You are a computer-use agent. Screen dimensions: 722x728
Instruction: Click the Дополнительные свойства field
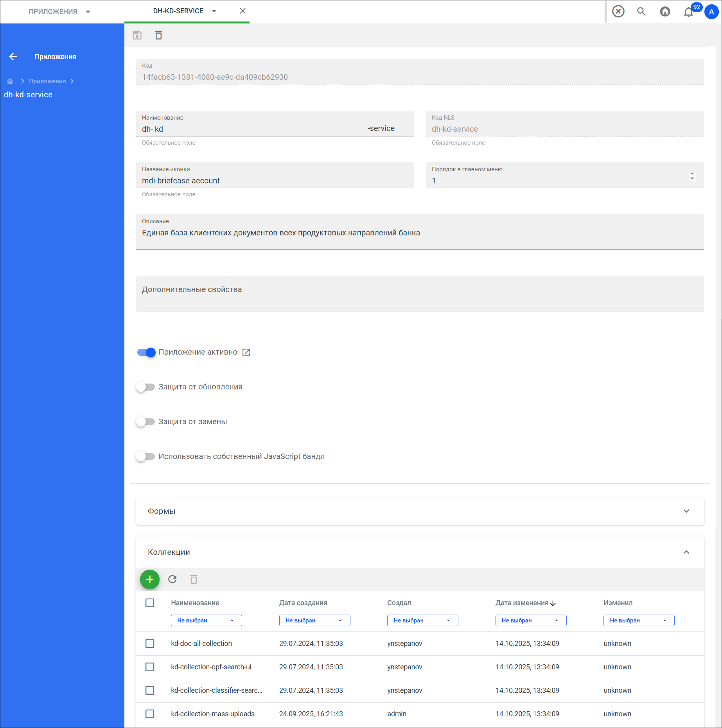click(420, 294)
